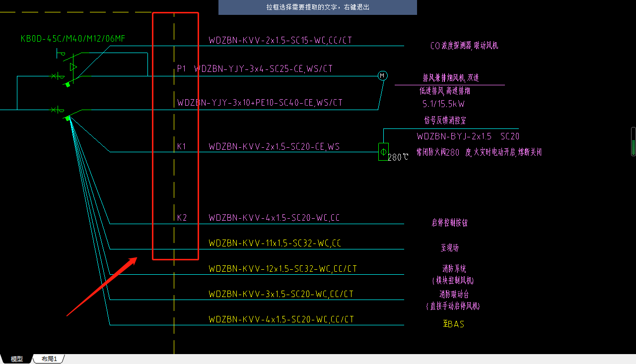Screen dimensions: 636x364
Task: Click text (直接手动启停风机)
Action: tap(453, 306)
